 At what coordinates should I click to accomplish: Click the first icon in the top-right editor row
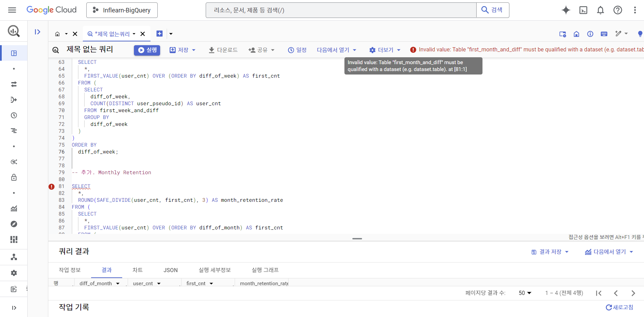563,34
